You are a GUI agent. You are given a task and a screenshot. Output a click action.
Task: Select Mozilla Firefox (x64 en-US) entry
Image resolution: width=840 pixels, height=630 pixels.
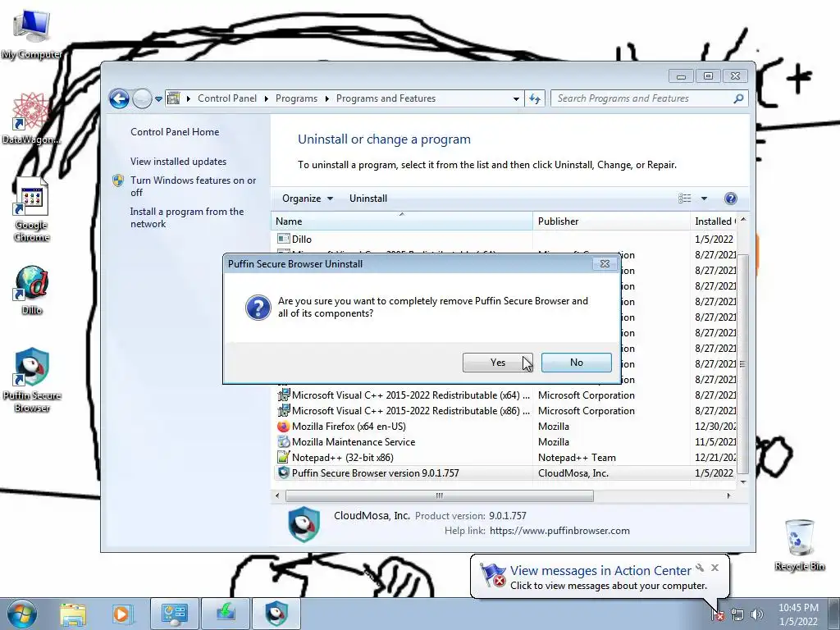[506, 427]
